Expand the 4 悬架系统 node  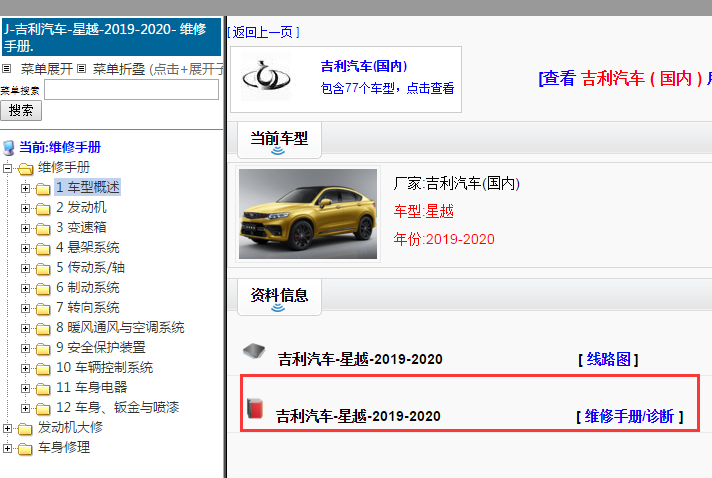(x=25, y=248)
